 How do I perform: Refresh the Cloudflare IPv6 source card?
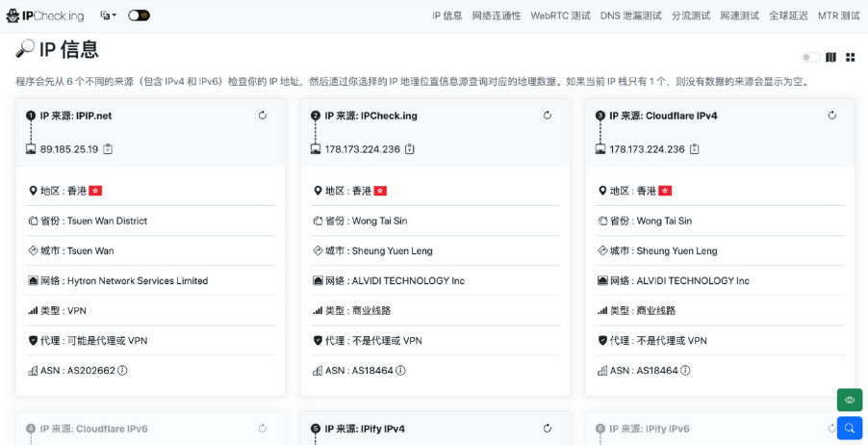coord(263,429)
